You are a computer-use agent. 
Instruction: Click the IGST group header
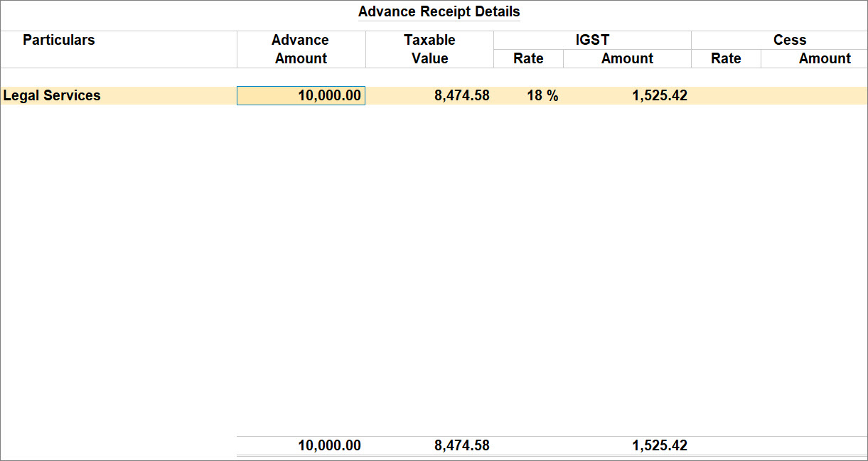(x=592, y=40)
